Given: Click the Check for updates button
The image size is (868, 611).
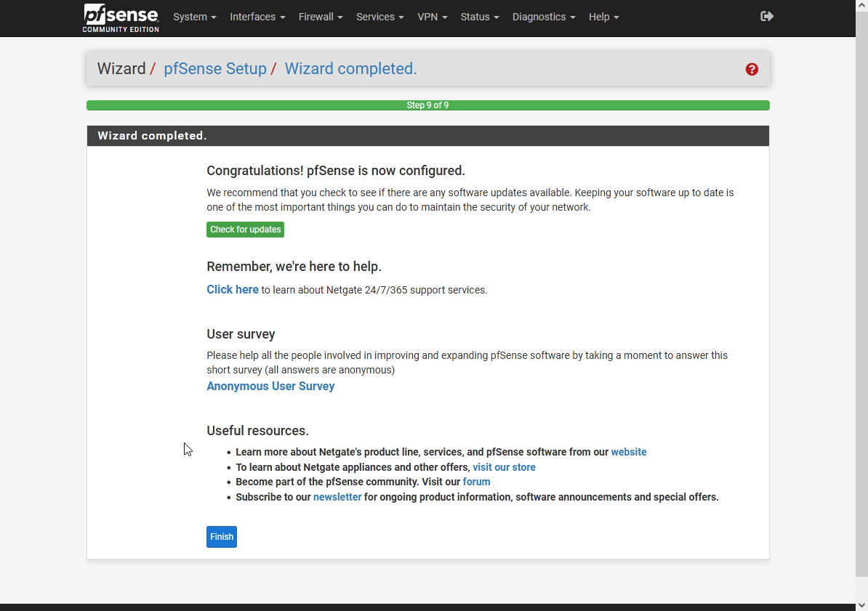Looking at the screenshot, I should [x=245, y=229].
